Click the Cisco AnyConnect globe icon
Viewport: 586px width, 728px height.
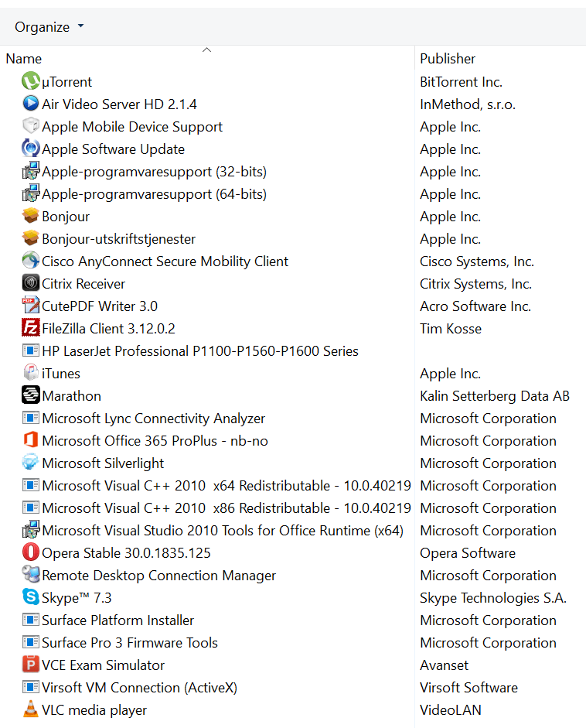click(30, 261)
